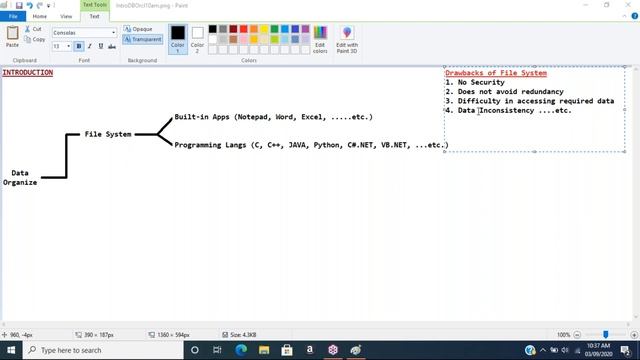This screenshot has width=640, height=360.
Task: Collapse the ribbon with the chevron
Action: (624, 16)
